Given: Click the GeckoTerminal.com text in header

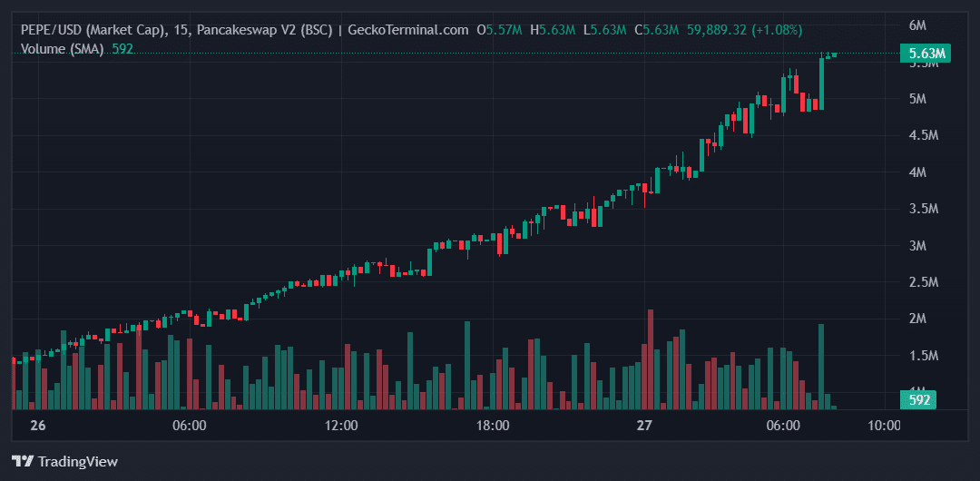Looking at the screenshot, I should 408,30.
